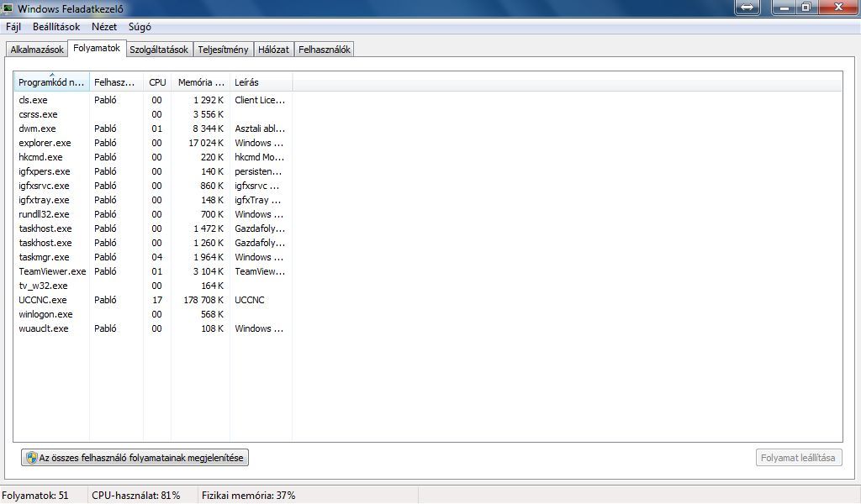
Task: Click shield icon on show all users button
Action: pyautogui.click(x=31, y=458)
